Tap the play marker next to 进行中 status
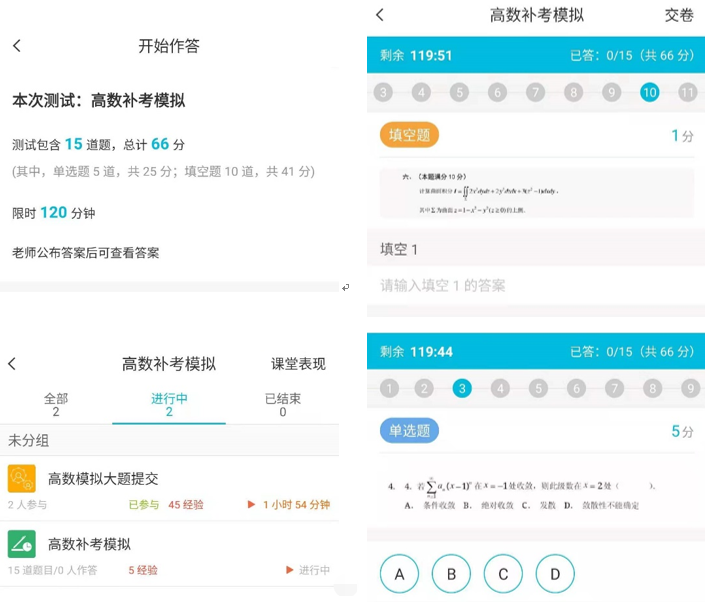 [290, 570]
